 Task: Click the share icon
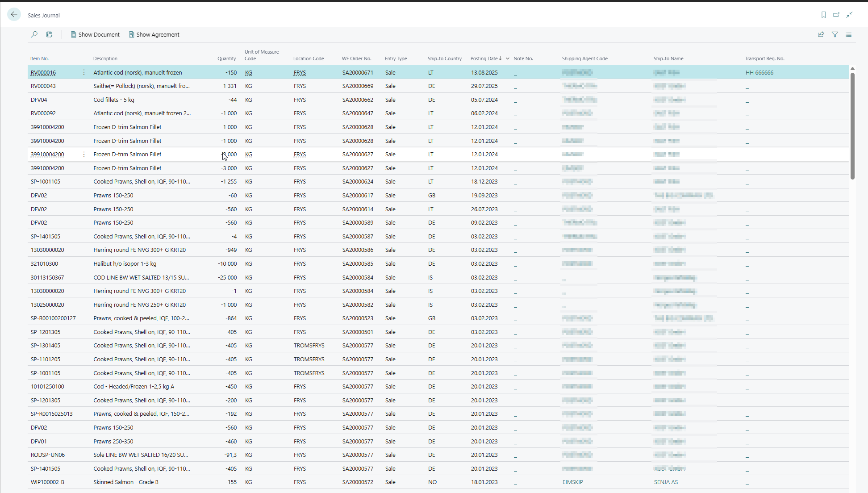(821, 34)
